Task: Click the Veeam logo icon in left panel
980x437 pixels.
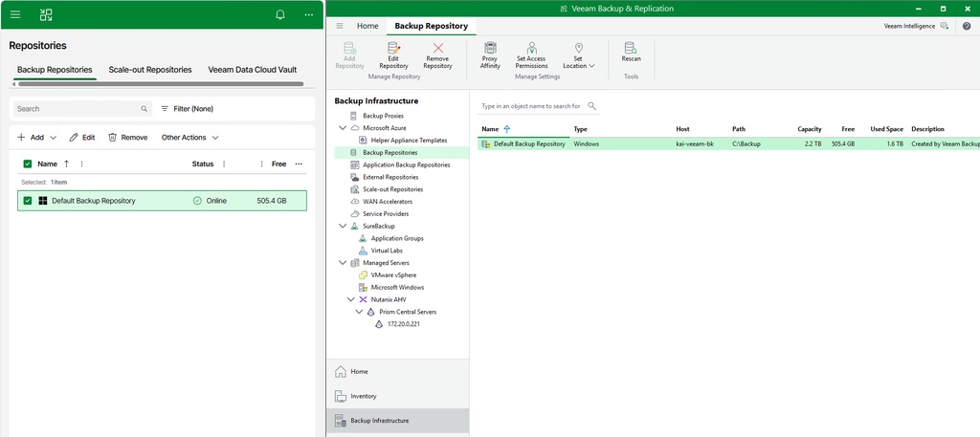Action: pyautogui.click(x=46, y=14)
